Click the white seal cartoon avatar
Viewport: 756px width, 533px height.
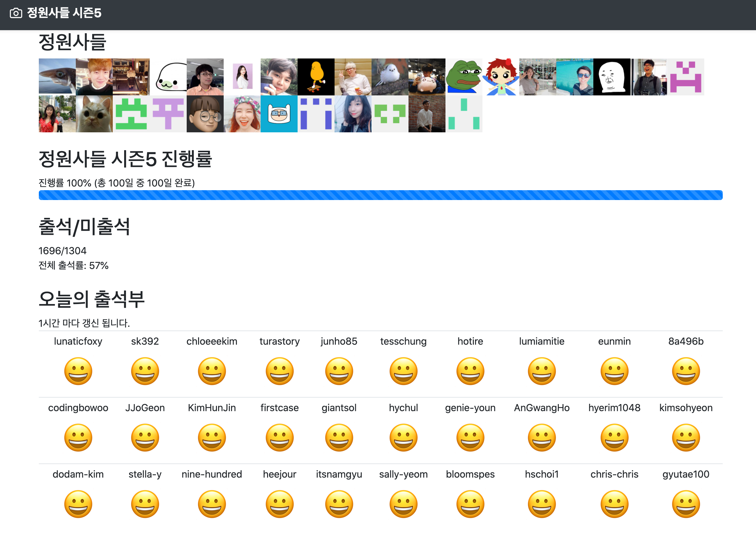click(168, 77)
